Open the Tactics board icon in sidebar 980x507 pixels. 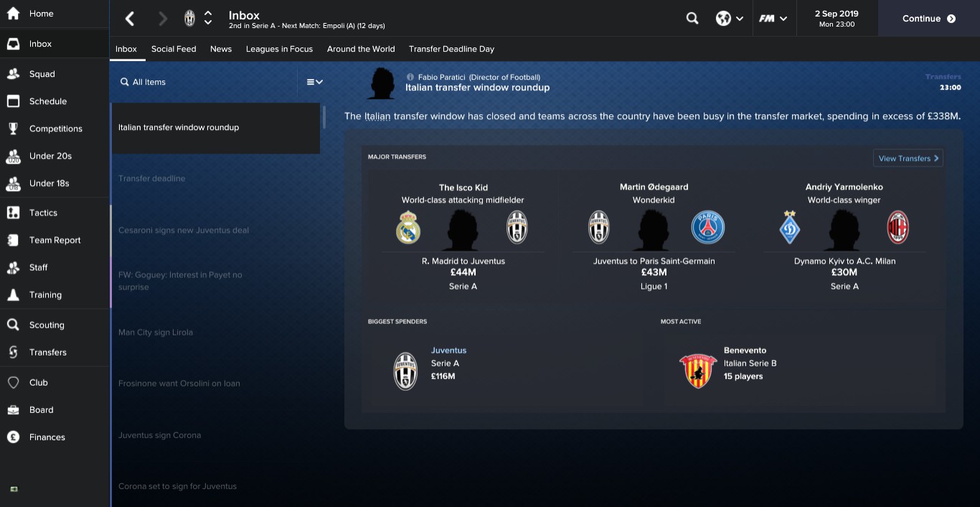pyautogui.click(x=13, y=213)
